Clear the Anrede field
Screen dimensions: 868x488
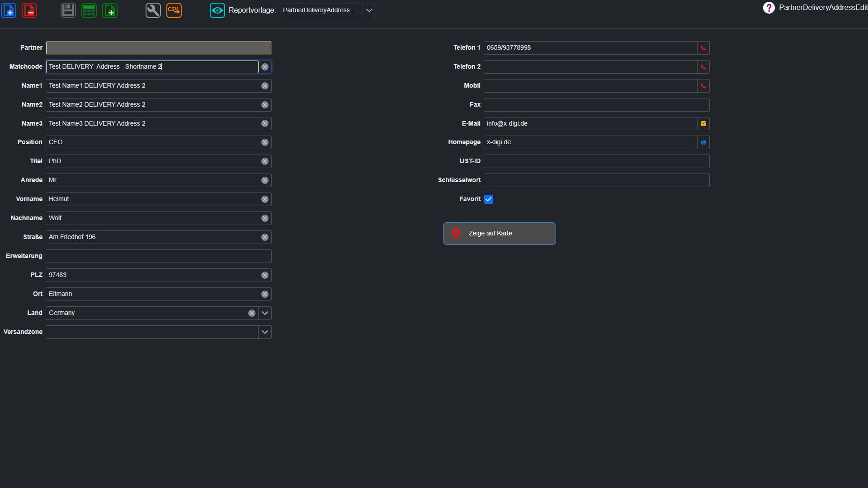click(265, 180)
